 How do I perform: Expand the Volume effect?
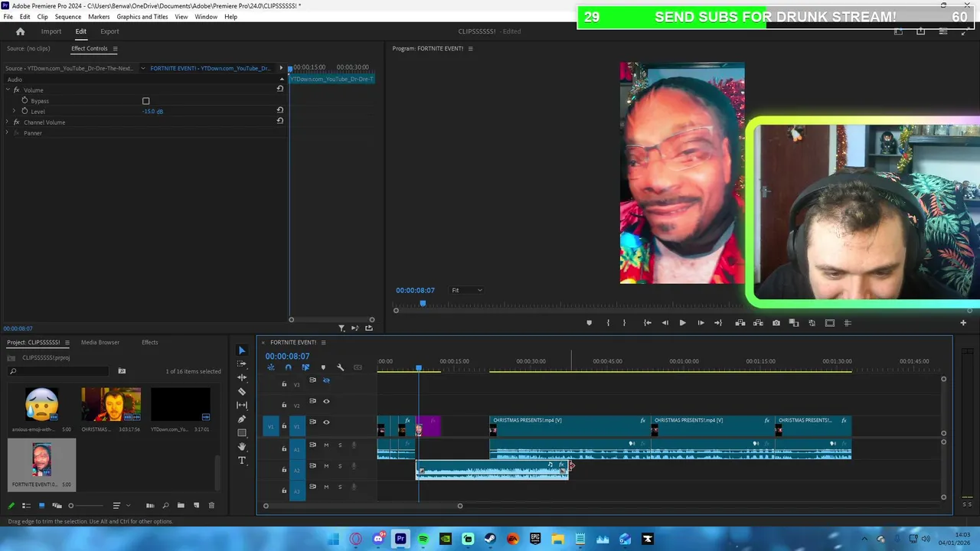pyautogui.click(x=7, y=90)
